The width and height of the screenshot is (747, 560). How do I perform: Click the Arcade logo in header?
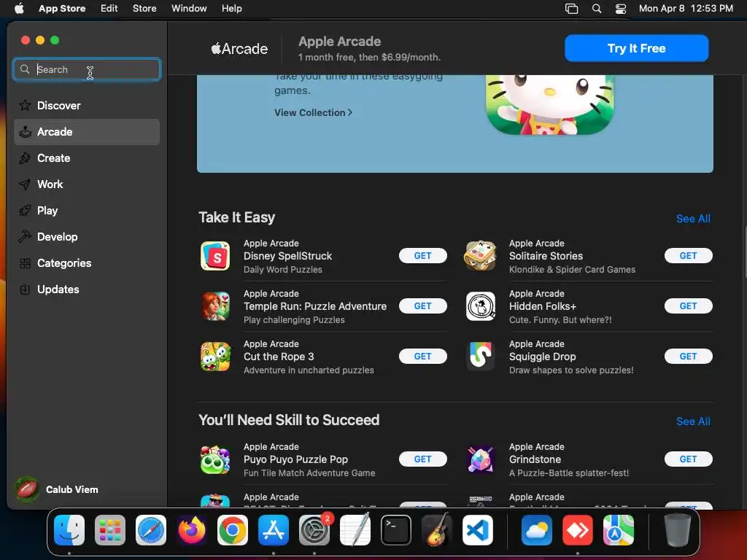click(239, 49)
